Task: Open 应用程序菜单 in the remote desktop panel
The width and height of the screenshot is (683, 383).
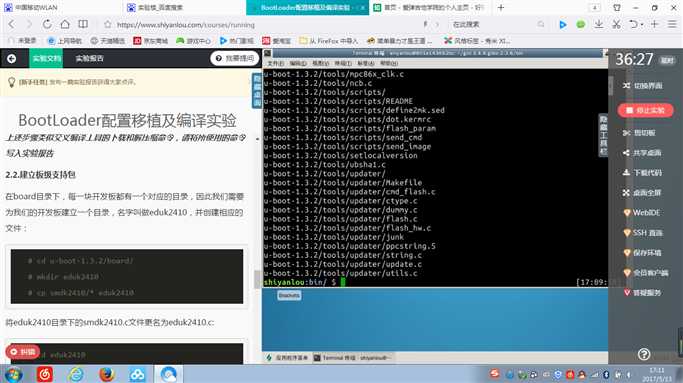Action: (287, 358)
